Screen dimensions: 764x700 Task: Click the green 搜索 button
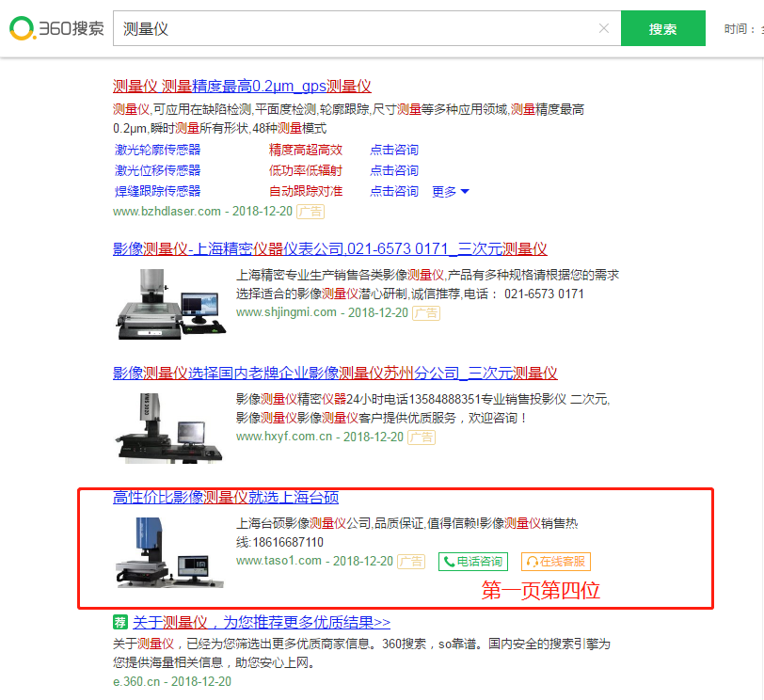662,28
